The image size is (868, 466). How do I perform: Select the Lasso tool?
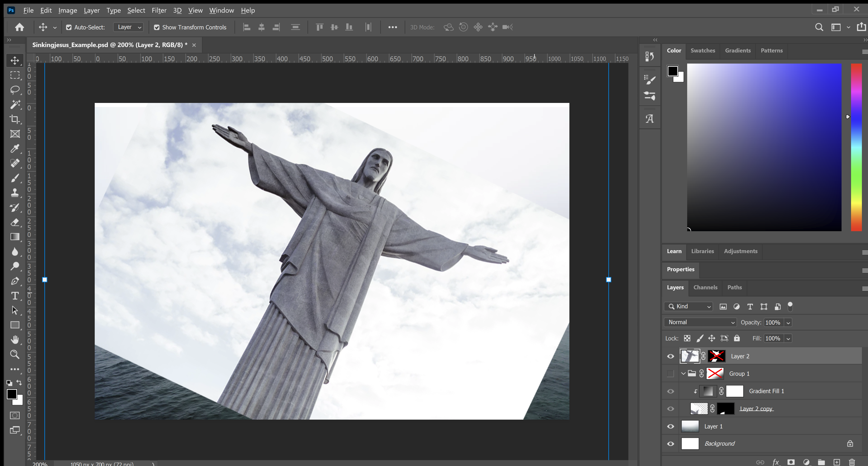coord(15,90)
